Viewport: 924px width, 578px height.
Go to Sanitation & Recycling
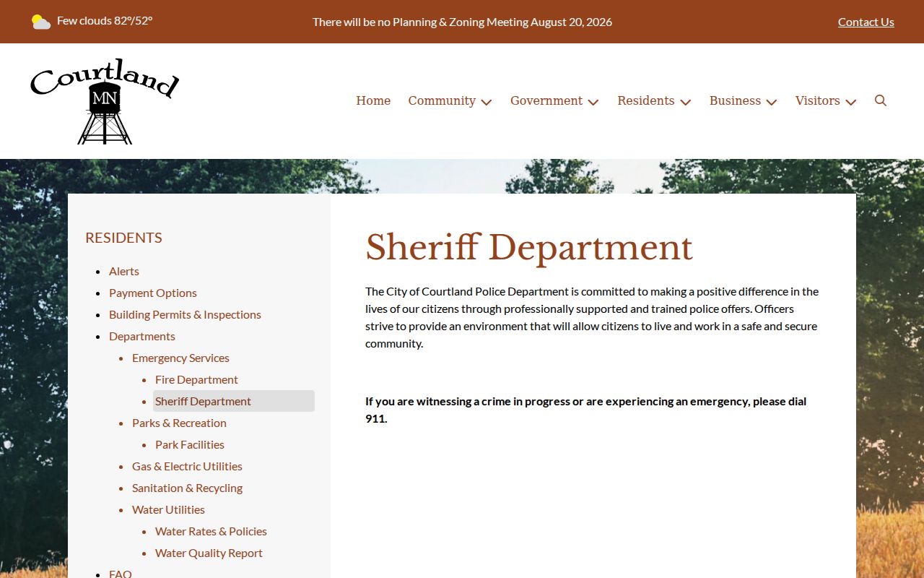(187, 488)
